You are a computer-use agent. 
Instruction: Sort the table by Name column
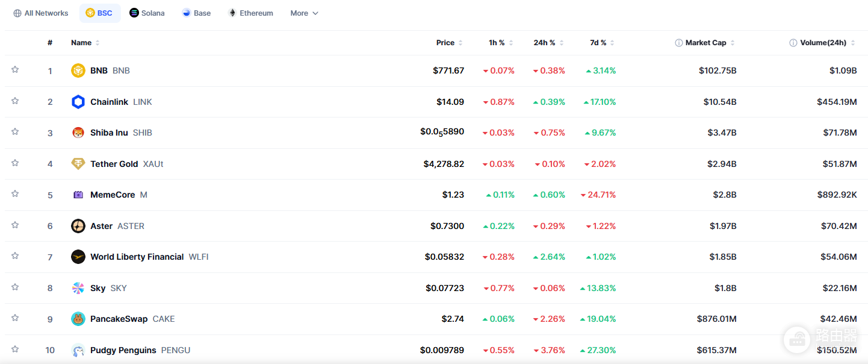(x=85, y=43)
